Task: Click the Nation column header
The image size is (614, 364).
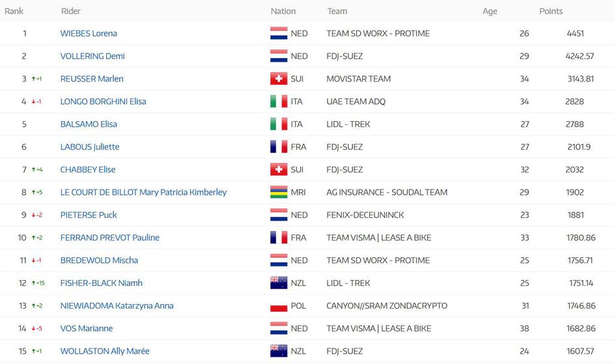Action: [x=283, y=11]
